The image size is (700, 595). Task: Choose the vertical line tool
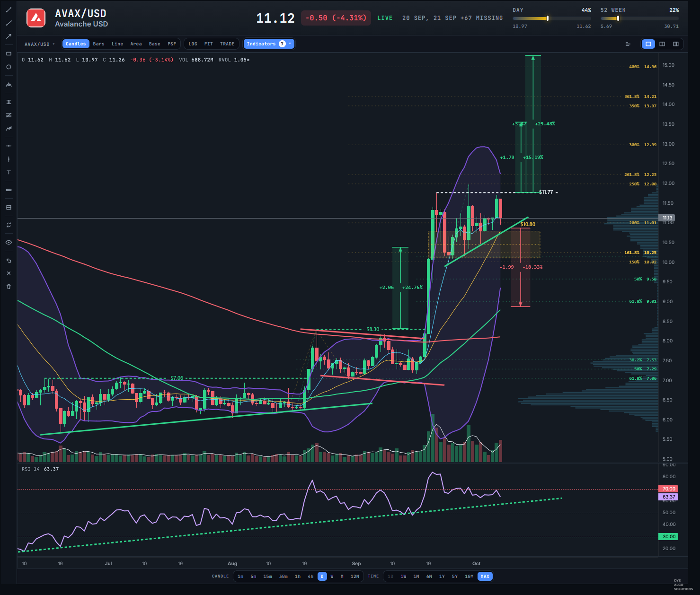[9, 159]
